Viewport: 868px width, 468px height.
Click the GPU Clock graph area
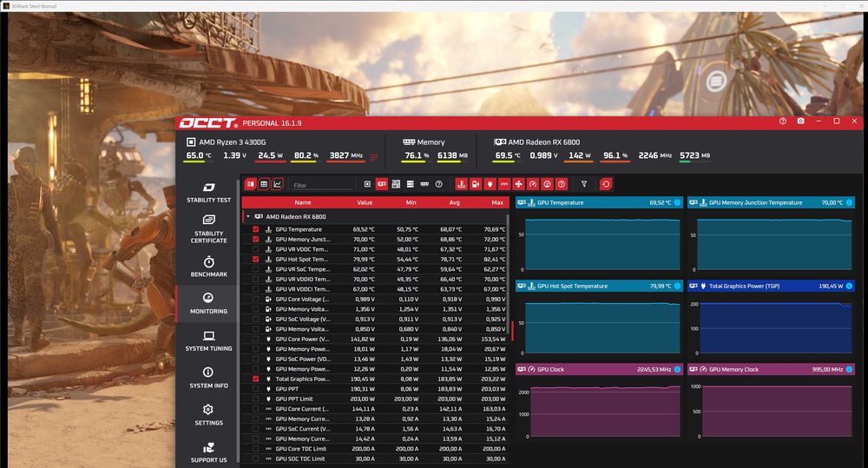click(x=605, y=411)
